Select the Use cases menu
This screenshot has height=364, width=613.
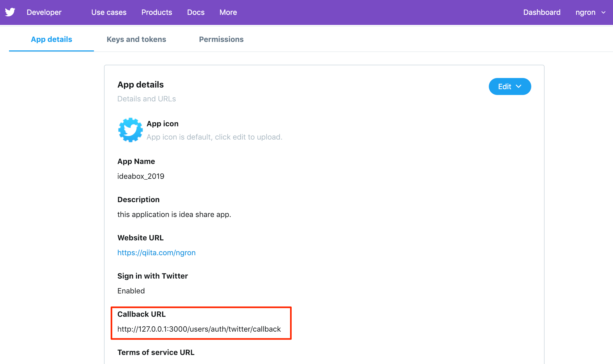click(x=109, y=12)
